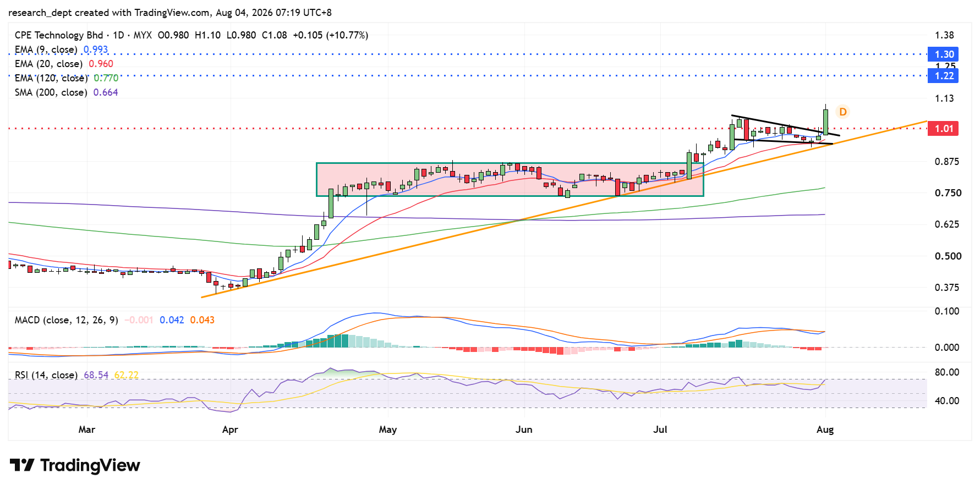Click the CPE Technology Bhd symbol title
This screenshot has height=490, width=980.
click(x=59, y=35)
